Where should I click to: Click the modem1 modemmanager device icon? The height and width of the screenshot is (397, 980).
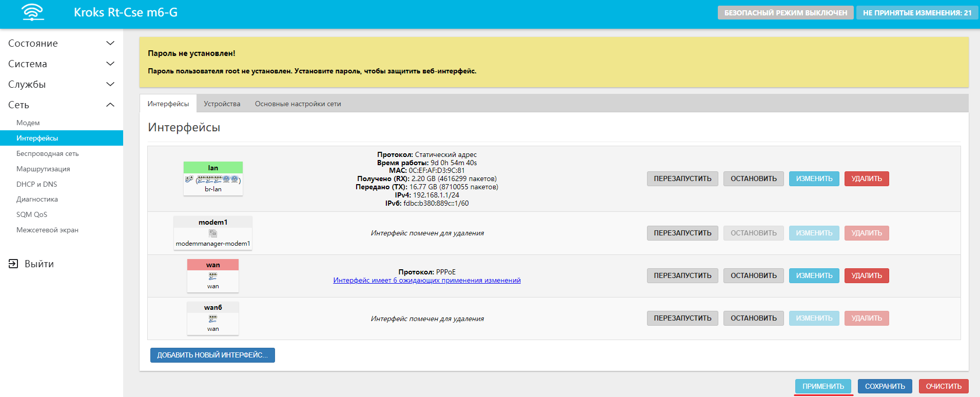coord(213,233)
